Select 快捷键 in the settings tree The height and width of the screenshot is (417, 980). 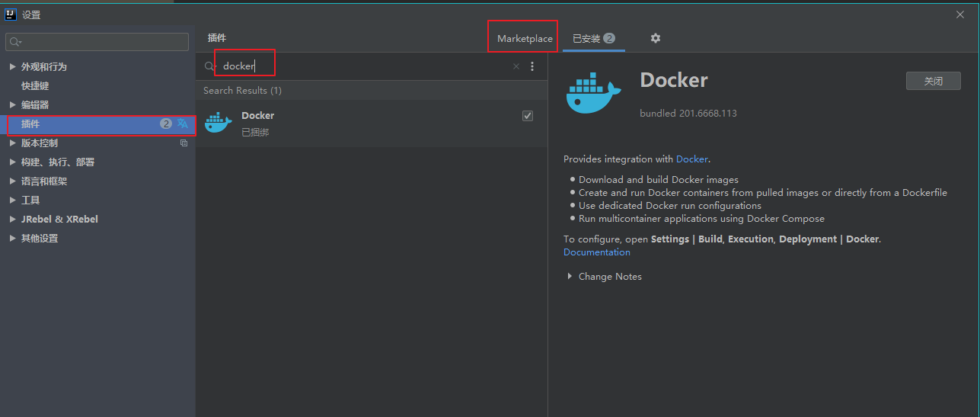pos(35,86)
